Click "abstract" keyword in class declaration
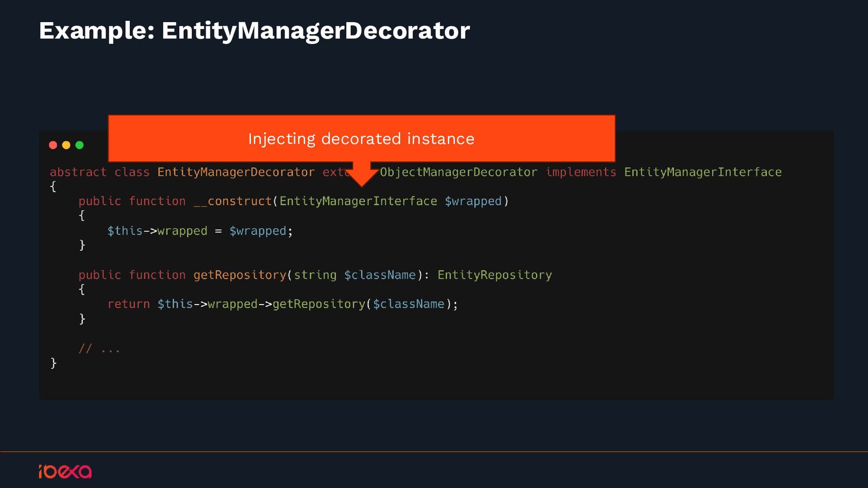This screenshot has width=868, height=488. (x=78, y=172)
